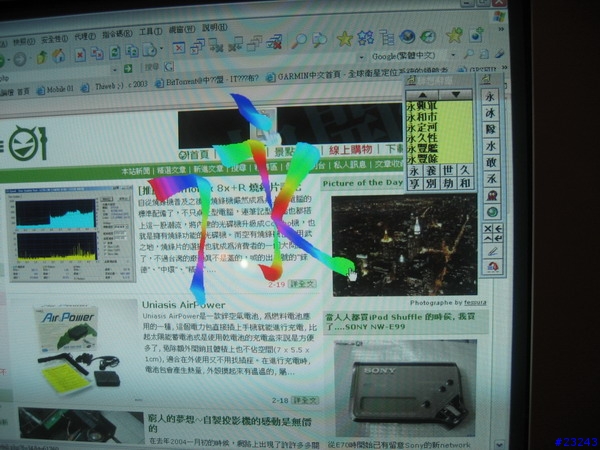Open the 代理 menu

click(x=85, y=36)
